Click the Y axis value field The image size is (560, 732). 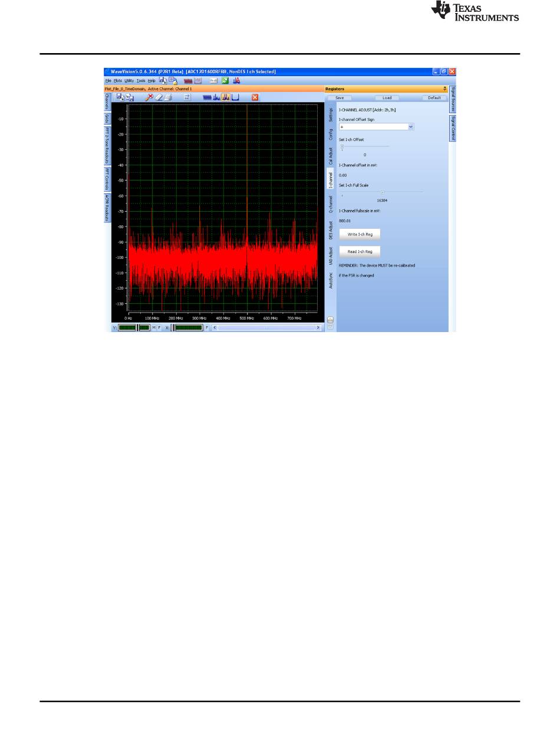coord(134,327)
